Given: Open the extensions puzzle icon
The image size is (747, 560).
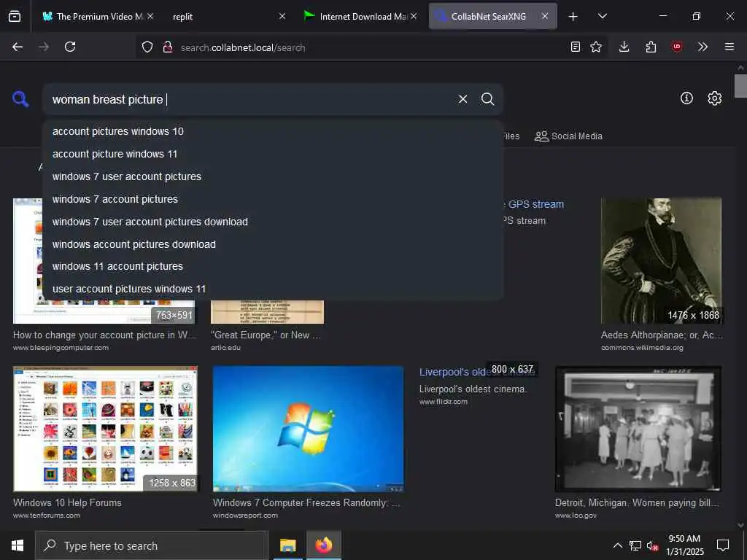Looking at the screenshot, I should [x=651, y=47].
